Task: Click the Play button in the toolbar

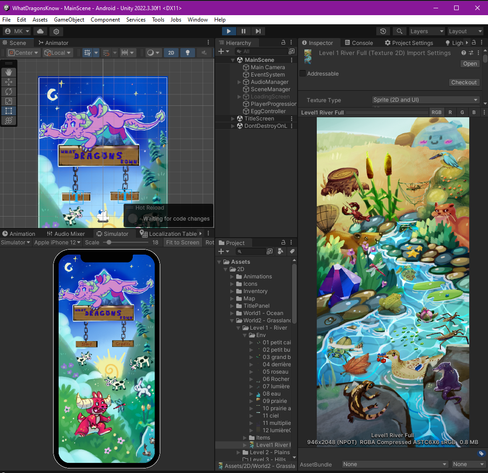Action: [229, 31]
